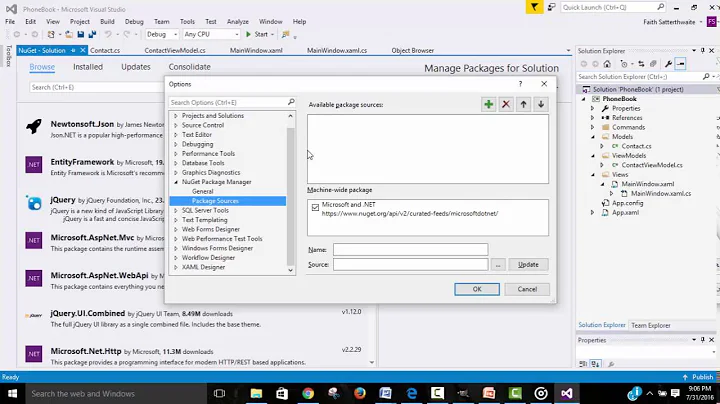Expand Debugging options node
This screenshot has width=720, height=404.
pyautogui.click(x=175, y=144)
